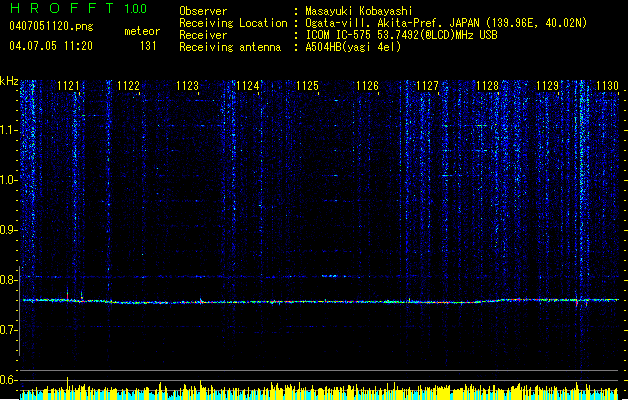Click the Observer name Masayuki Kobayashi

[359, 11]
